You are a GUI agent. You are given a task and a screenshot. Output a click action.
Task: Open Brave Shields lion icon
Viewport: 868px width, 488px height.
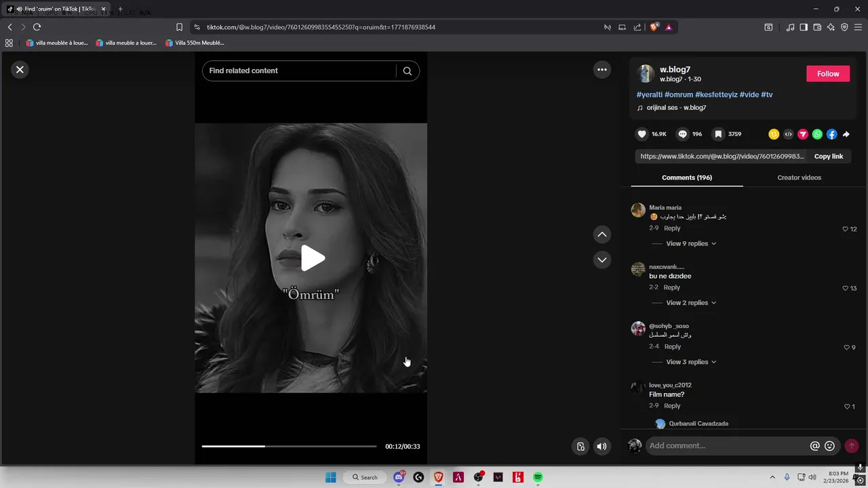(654, 27)
